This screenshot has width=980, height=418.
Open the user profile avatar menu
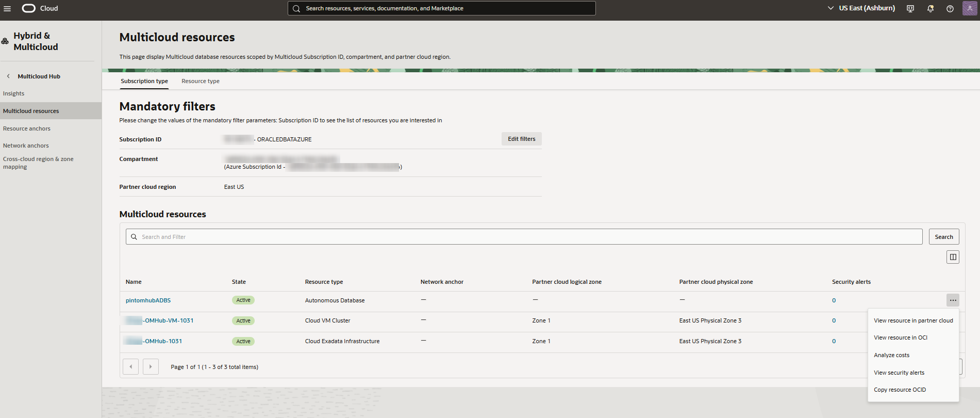[x=970, y=8]
